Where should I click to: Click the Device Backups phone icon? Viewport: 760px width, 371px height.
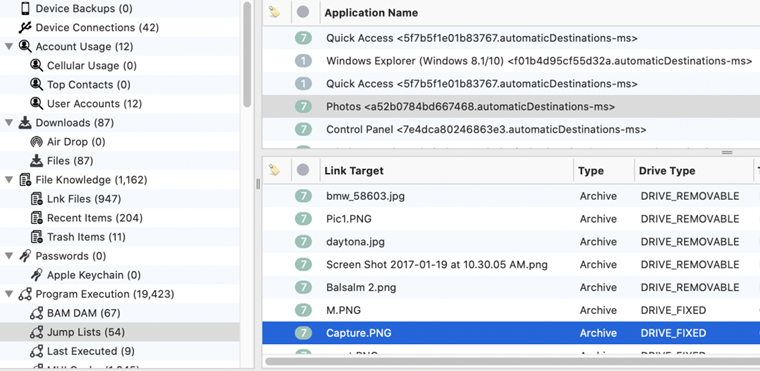26,8
